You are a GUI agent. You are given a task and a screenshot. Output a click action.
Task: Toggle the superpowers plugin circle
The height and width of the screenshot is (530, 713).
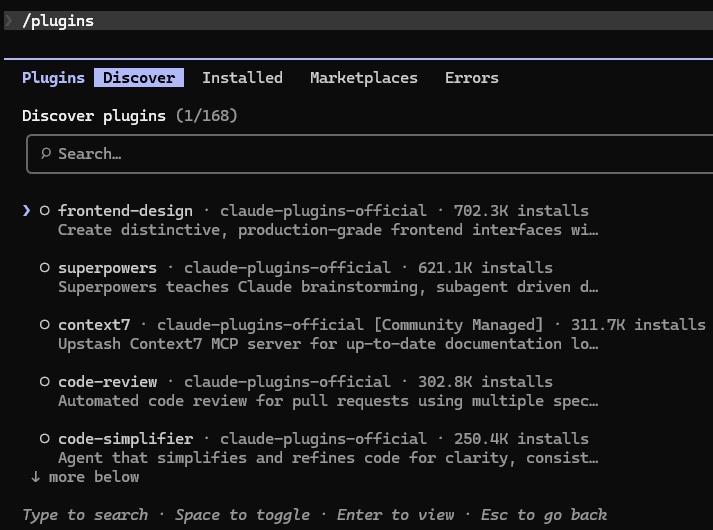tap(45, 267)
